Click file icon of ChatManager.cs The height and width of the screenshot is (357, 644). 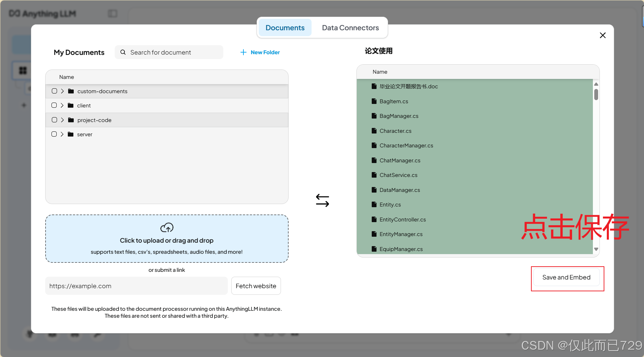tap(374, 160)
